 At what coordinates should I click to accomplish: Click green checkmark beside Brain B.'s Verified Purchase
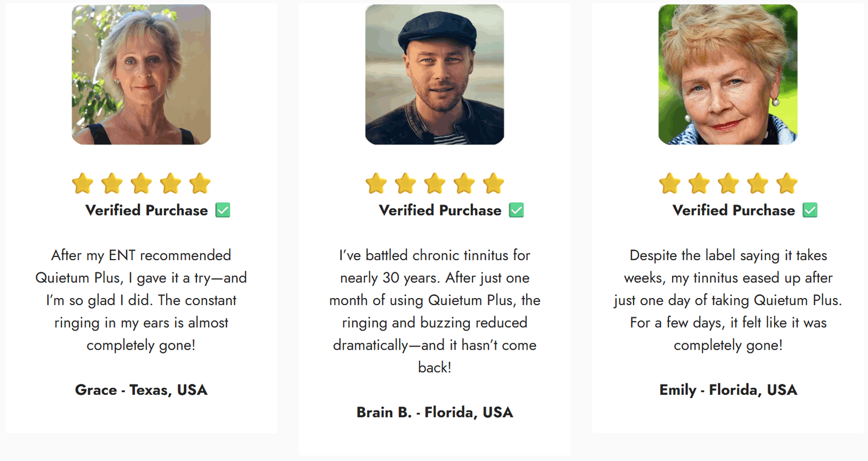[516, 210]
